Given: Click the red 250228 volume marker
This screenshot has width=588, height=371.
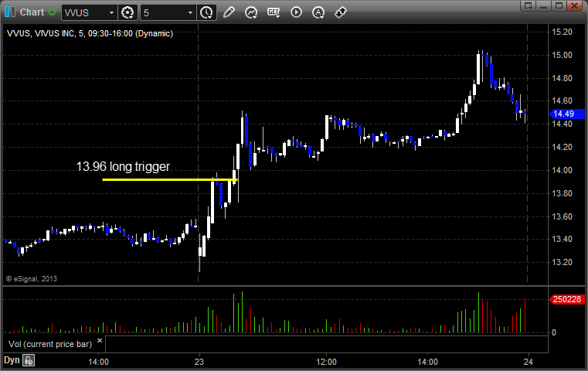Looking at the screenshot, I should [566, 299].
